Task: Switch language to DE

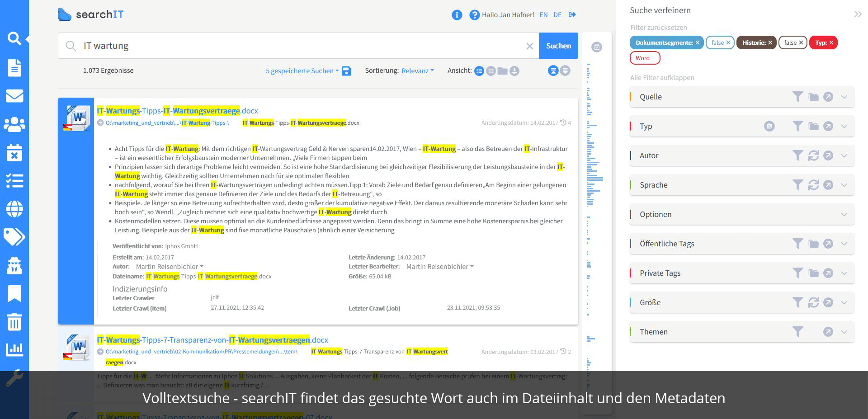Action: point(557,15)
